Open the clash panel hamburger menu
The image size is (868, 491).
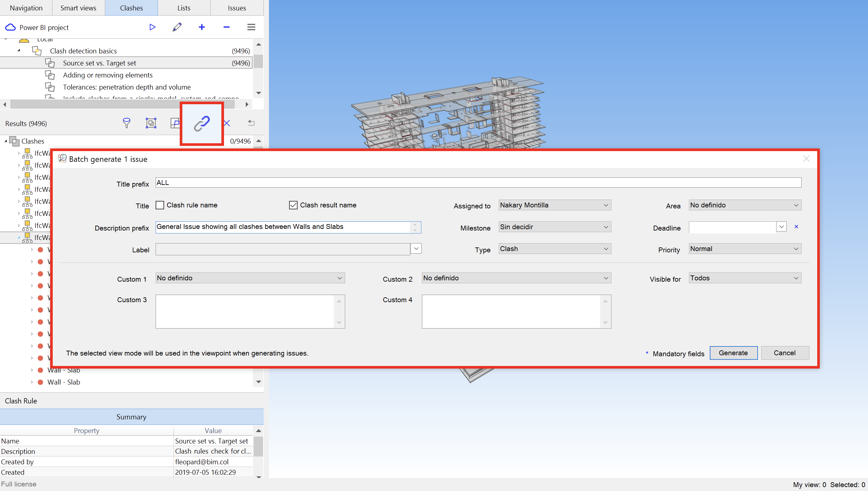[251, 27]
